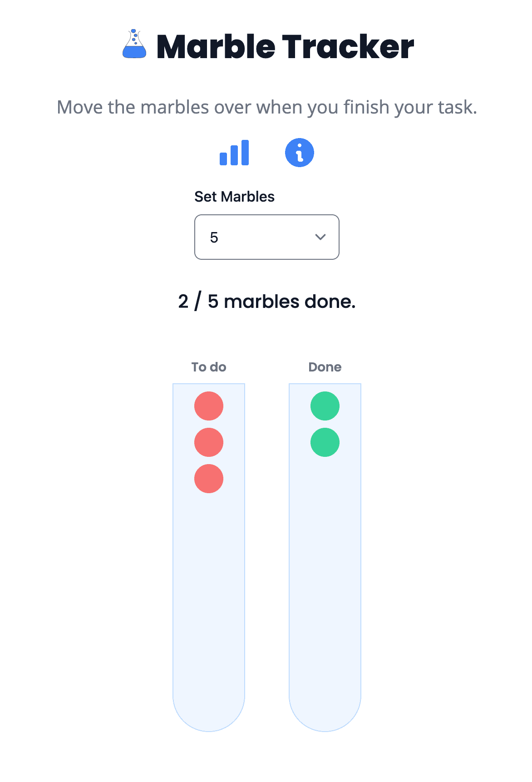
Task: Show info via the blue info icon
Action: (x=299, y=153)
